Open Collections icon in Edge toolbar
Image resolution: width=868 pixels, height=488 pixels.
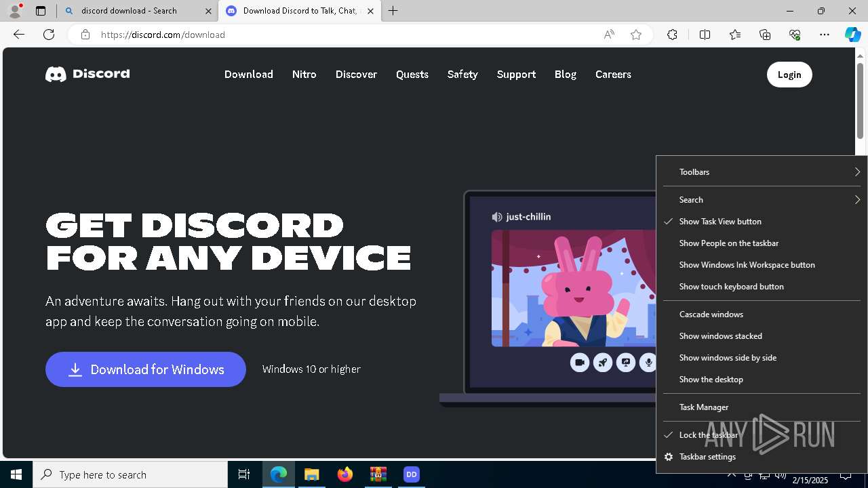(x=765, y=35)
